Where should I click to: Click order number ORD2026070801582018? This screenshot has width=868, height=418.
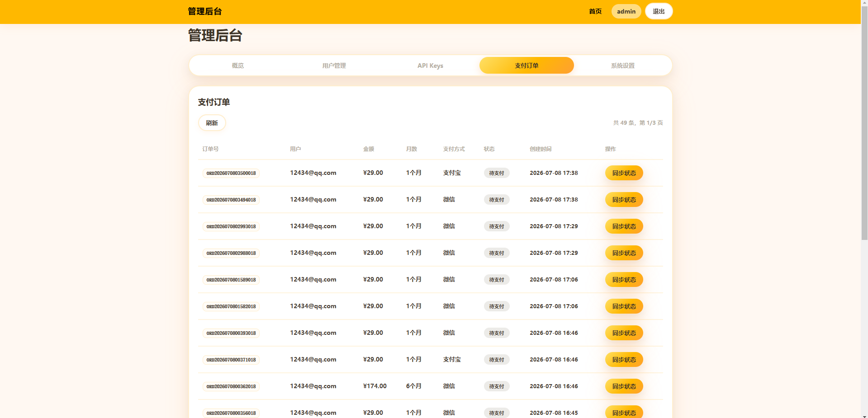tap(231, 306)
